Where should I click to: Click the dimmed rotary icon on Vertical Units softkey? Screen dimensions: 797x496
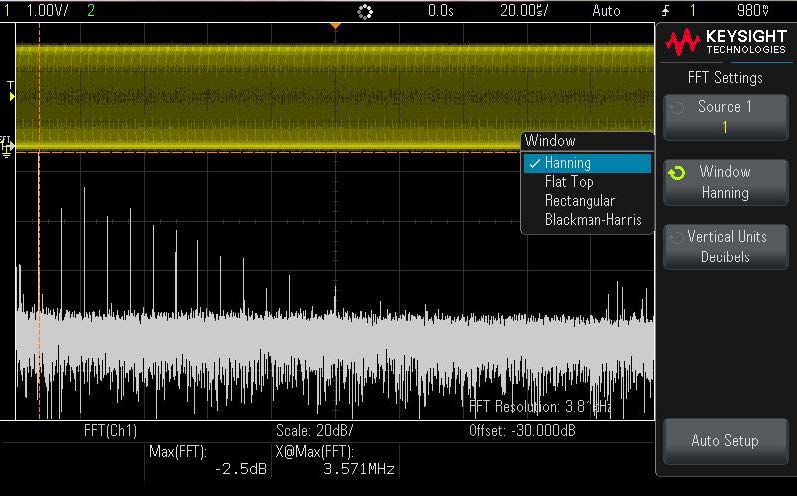tap(677, 238)
